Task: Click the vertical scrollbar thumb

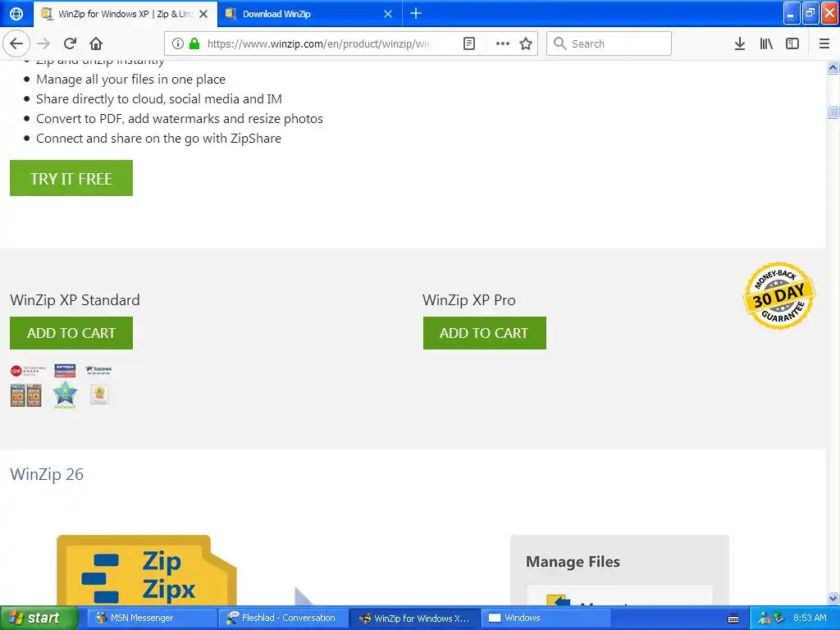Action: click(x=833, y=112)
